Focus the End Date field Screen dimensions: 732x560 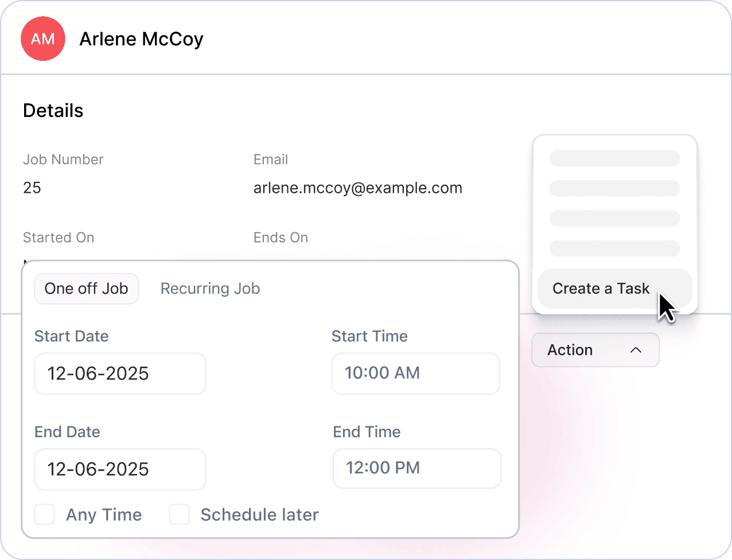click(120, 469)
